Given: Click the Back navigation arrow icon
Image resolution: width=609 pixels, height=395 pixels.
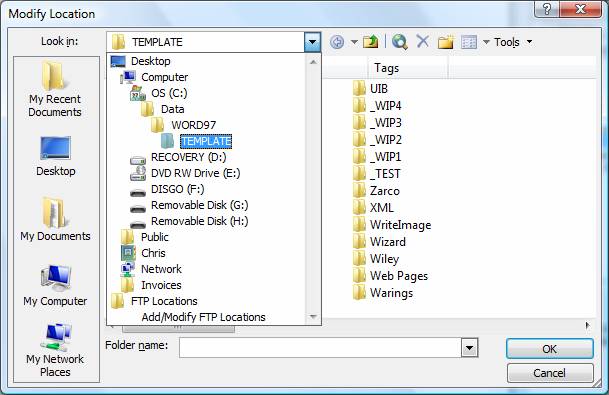Looking at the screenshot, I should pyautogui.click(x=337, y=42).
